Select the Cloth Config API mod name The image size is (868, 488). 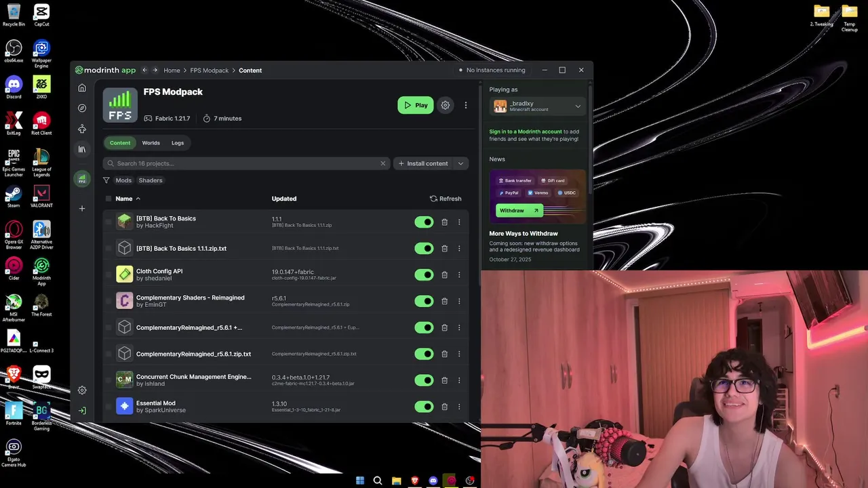pyautogui.click(x=159, y=271)
